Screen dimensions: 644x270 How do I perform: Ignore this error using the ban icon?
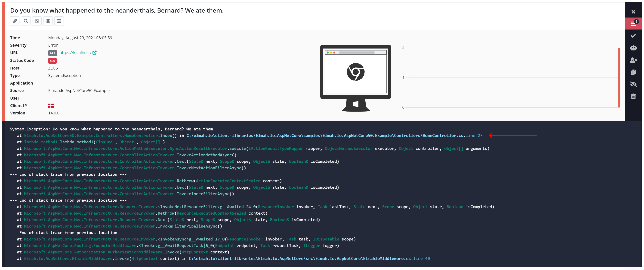[37, 21]
